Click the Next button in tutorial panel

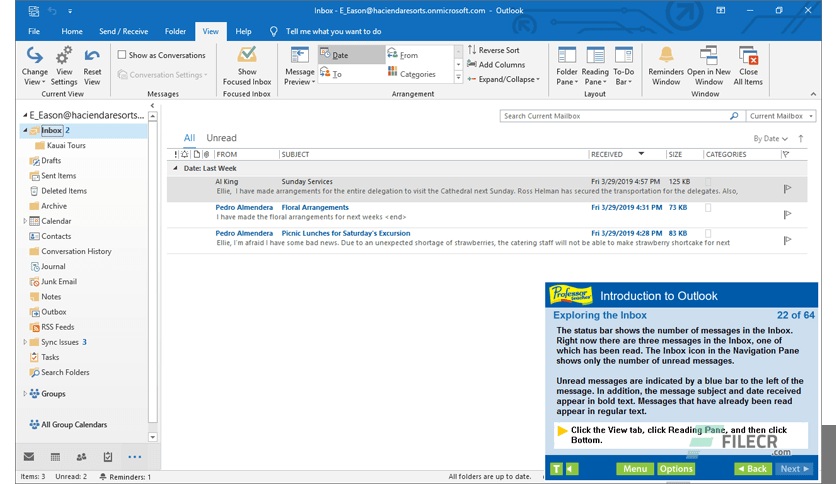pyautogui.click(x=794, y=469)
